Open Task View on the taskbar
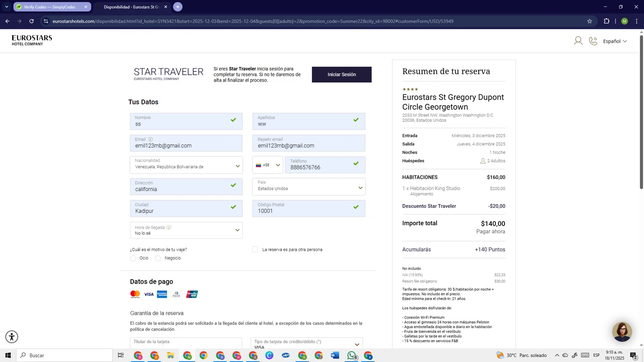The height and width of the screenshot is (362, 644). (x=121, y=355)
